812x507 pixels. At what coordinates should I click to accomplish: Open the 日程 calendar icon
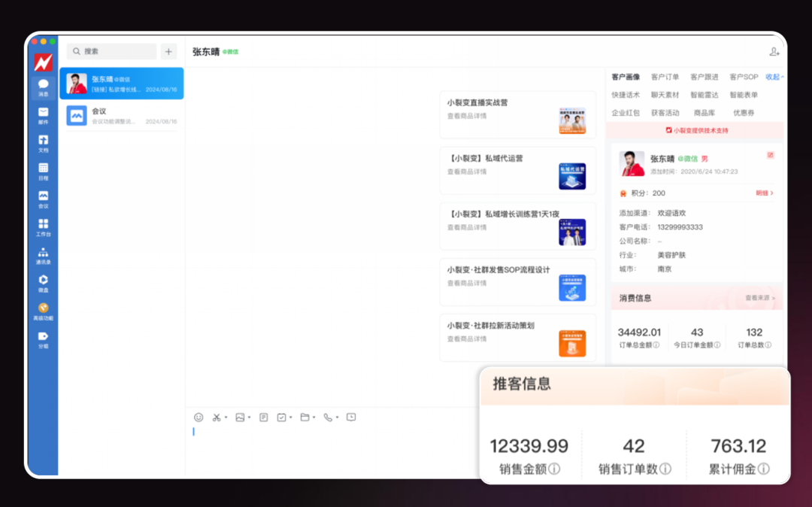point(43,168)
